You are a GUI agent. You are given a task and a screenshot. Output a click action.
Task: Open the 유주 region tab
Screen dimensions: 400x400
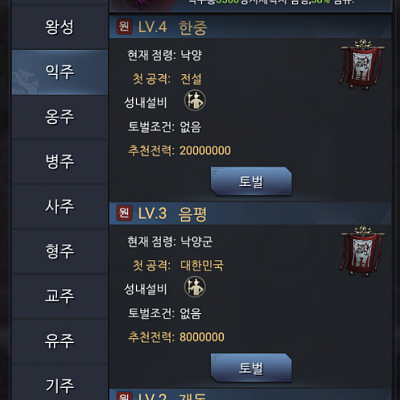[x=60, y=341]
